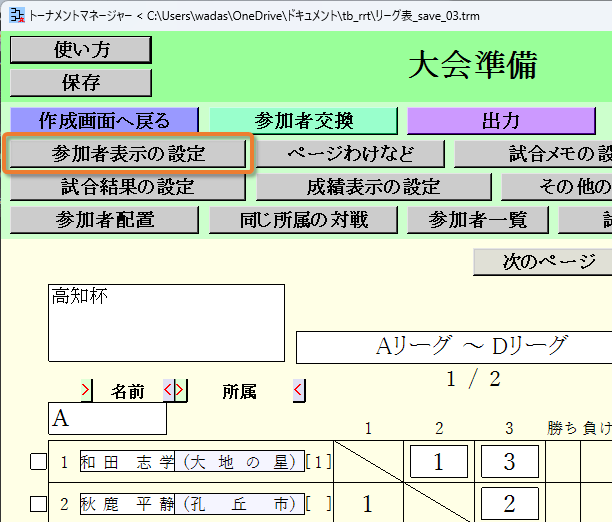Image resolution: width=612 pixels, height=522 pixels.
Task: Tick the checkbox for player 2 秋鹿平静
Action: [39, 504]
